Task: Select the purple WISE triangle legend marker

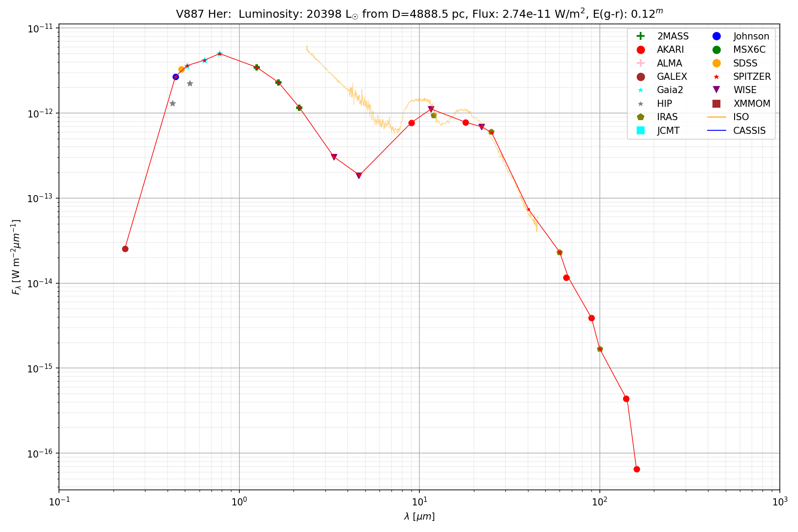Action: (x=716, y=90)
